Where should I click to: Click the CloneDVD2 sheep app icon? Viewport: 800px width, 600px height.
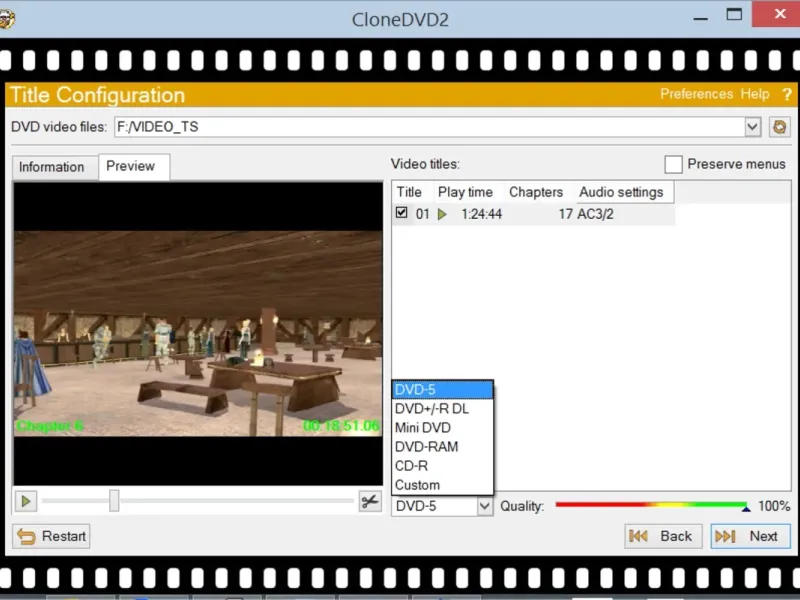(x=6, y=19)
